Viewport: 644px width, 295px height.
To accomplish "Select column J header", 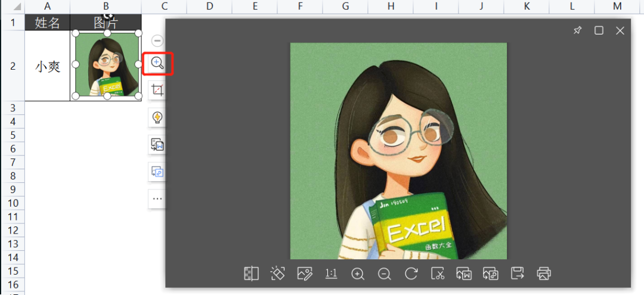I will tap(481, 6).
